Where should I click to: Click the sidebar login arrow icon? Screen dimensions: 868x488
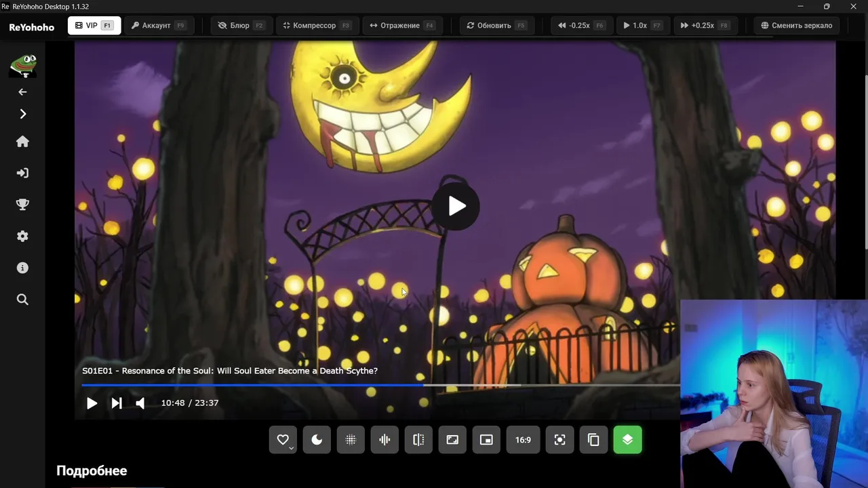22,173
